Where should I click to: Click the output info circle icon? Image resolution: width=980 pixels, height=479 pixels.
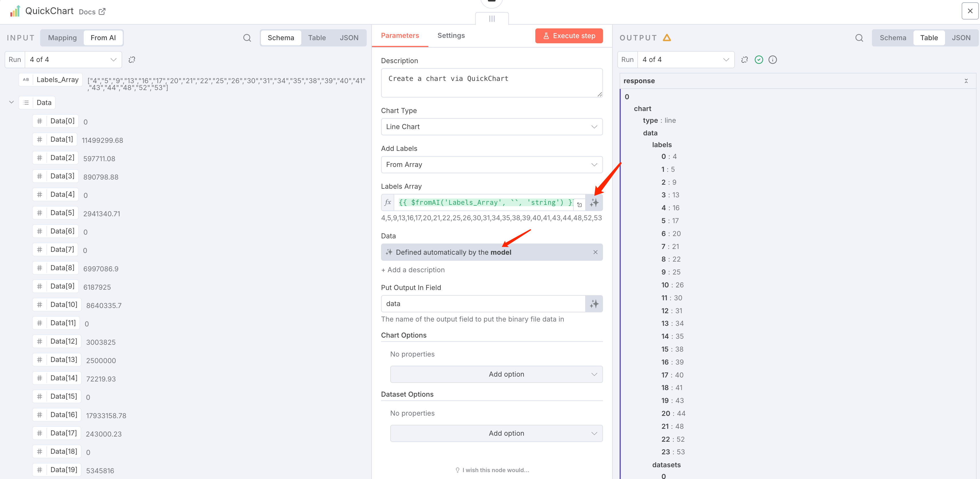[x=772, y=60]
